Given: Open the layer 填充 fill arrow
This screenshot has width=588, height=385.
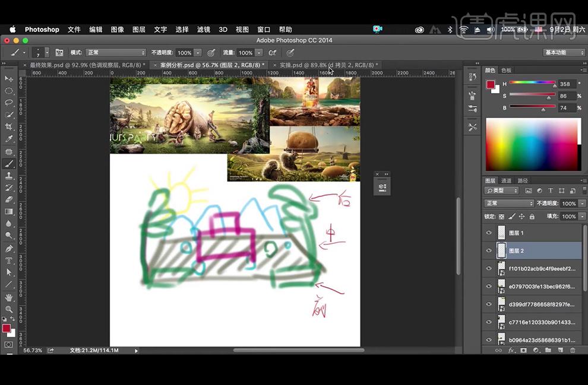Looking at the screenshot, I should [x=583, y=216].
